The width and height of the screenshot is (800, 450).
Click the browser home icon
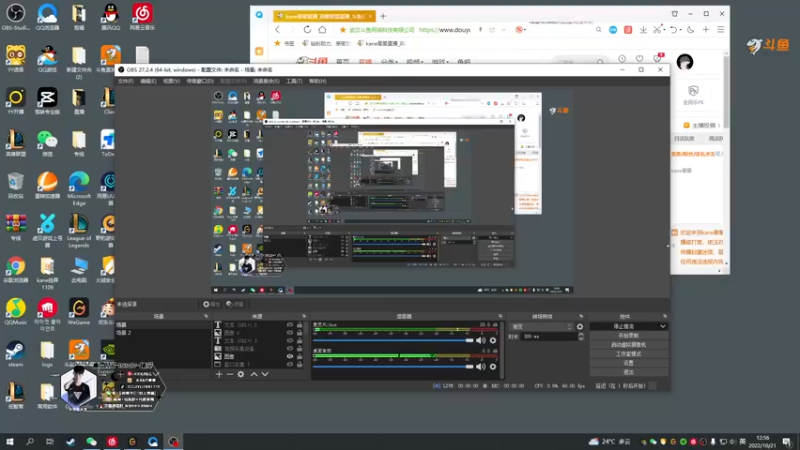tap(322, 30)
